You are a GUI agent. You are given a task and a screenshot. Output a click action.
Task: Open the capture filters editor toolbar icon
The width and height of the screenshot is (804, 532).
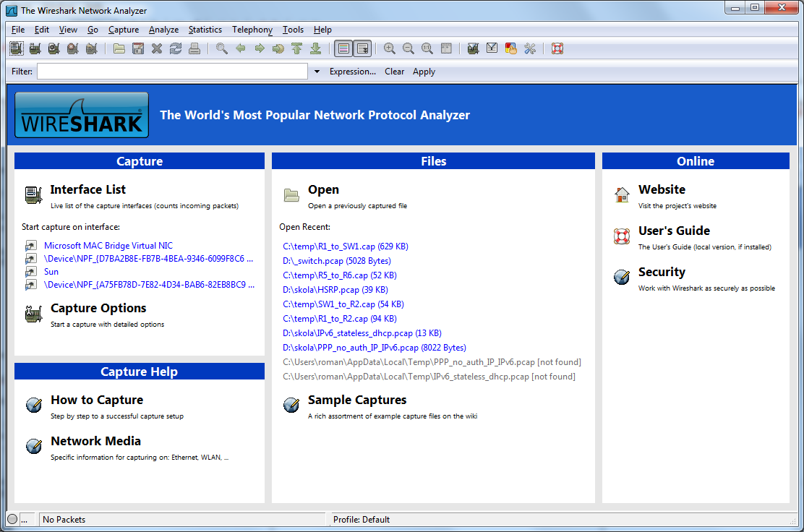(x=474, y=48)
